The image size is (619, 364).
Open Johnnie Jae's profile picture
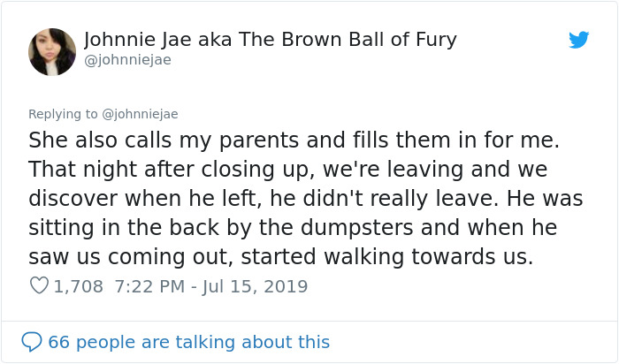tap(51, 50)
